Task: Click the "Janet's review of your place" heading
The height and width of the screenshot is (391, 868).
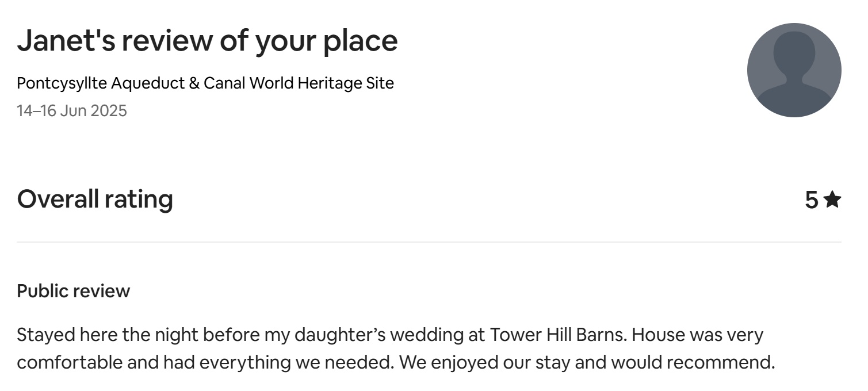Action: pyautogui.click(x=207, y=41)
